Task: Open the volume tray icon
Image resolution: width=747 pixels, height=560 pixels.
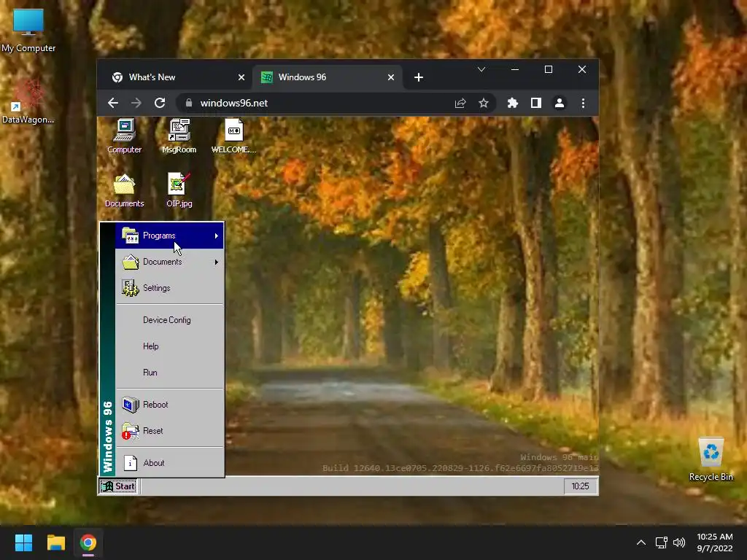Action: [679, 542]
